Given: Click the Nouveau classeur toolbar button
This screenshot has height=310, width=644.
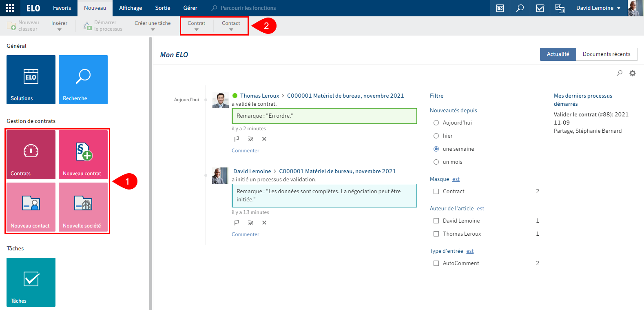Looking at the screenshot, I should click(x=23, y=26).
